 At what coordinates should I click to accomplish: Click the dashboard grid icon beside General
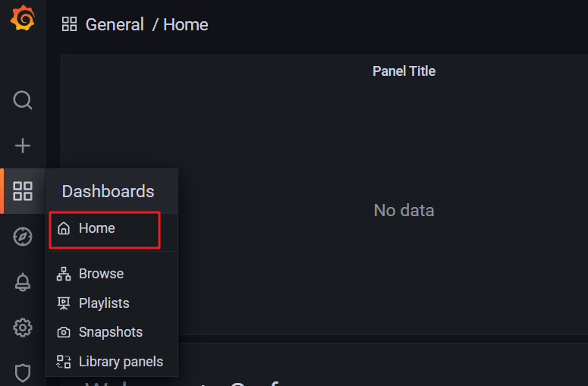click(x=69, y=24)
